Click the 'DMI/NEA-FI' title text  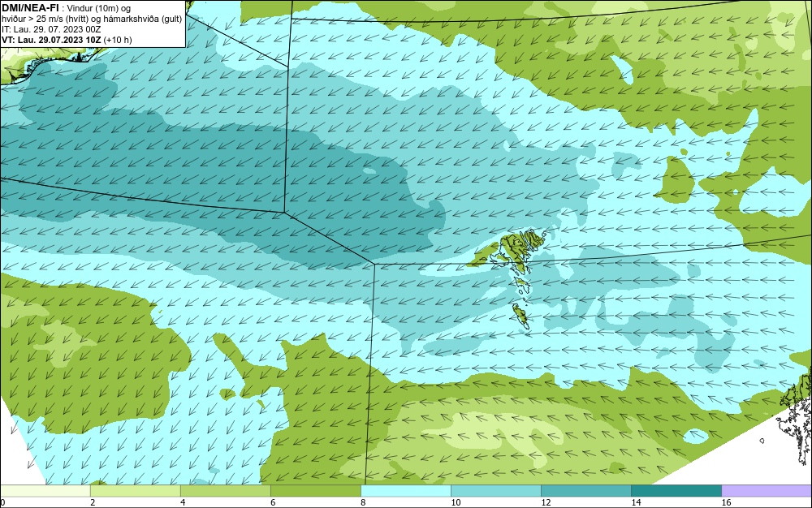click(x=30, y=8)
